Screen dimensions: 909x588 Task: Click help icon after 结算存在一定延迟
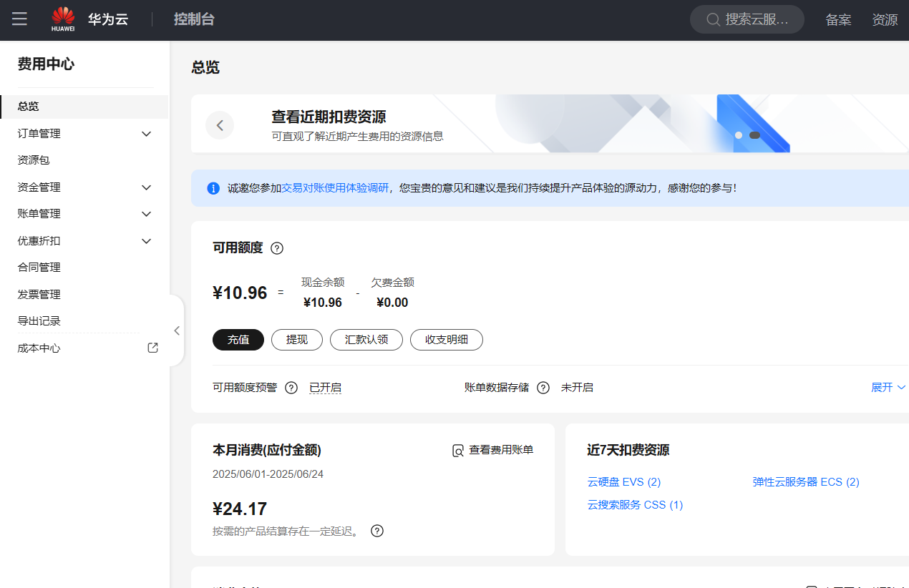pos(377,531)
